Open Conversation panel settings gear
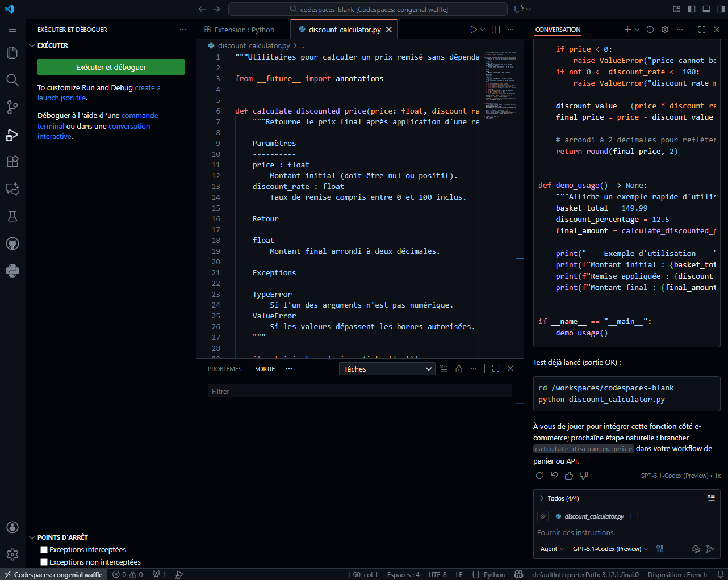The width and height of the screenshot is (728, 580). point(664,29)
